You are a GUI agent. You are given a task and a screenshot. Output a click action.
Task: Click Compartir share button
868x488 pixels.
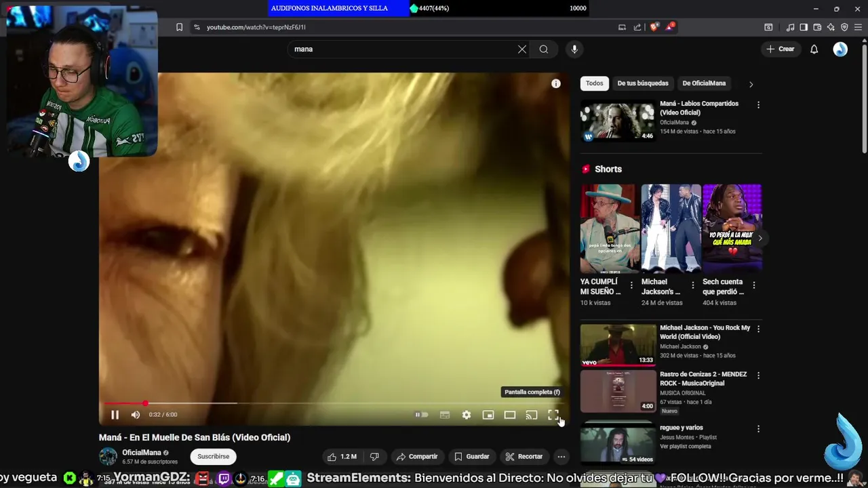417,457
